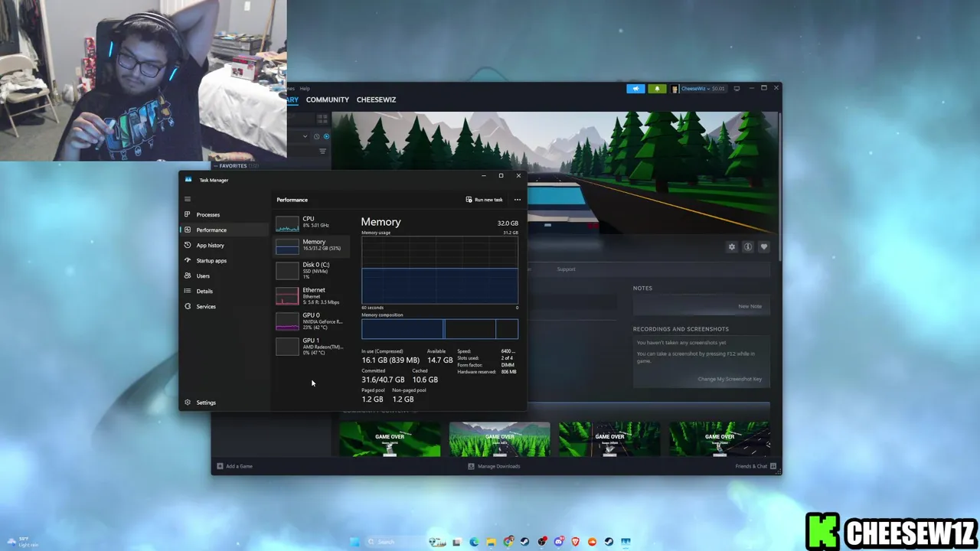Open Microsoft Edge from taskbar
This screenshot has width=980, height=551.
click(474, 542)
